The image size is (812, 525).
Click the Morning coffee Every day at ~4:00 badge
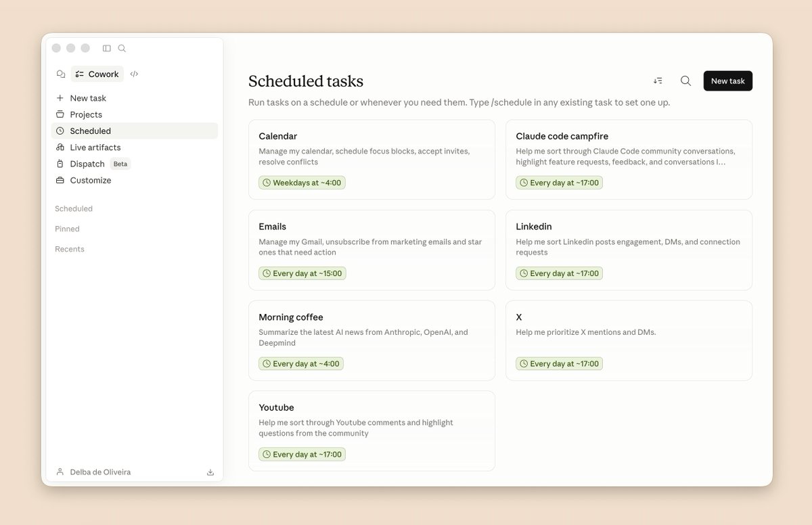(x=301, y=363)
